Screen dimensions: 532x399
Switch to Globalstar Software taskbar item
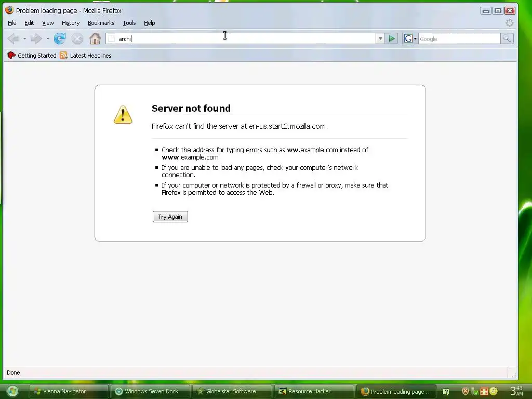(x=232, y=391)
